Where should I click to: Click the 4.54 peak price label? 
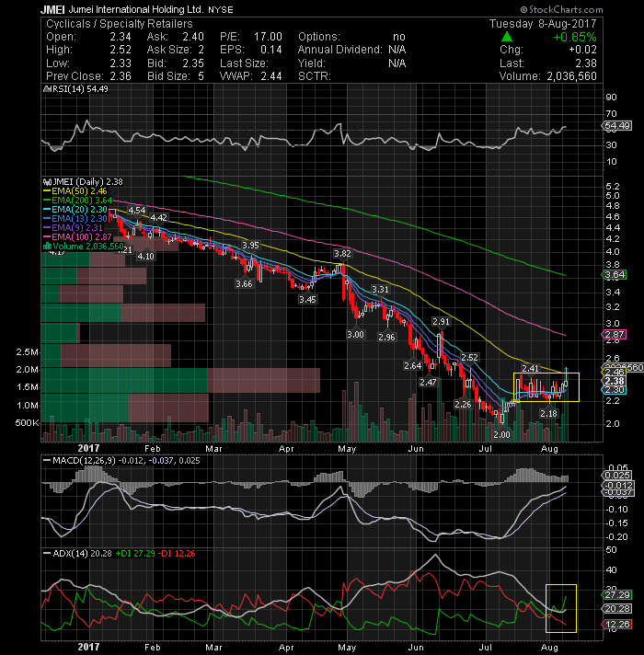pyautogui.click(x=136, y=210)
